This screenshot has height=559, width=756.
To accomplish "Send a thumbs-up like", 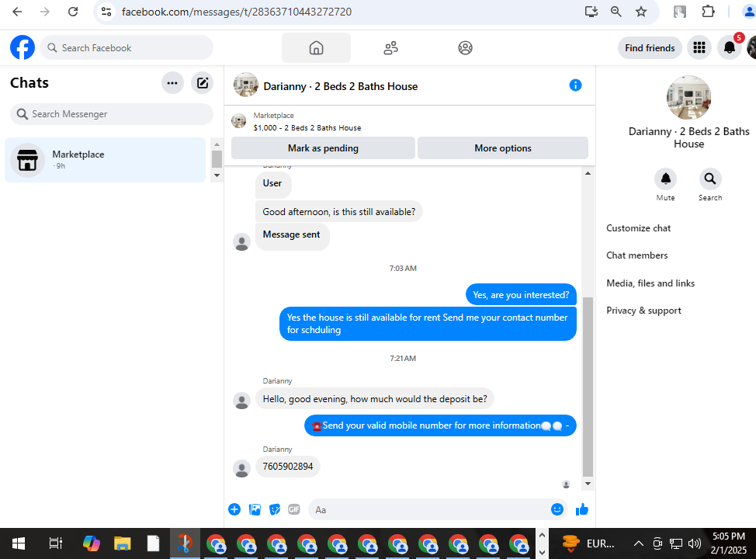I will click(x=582, y=509).
